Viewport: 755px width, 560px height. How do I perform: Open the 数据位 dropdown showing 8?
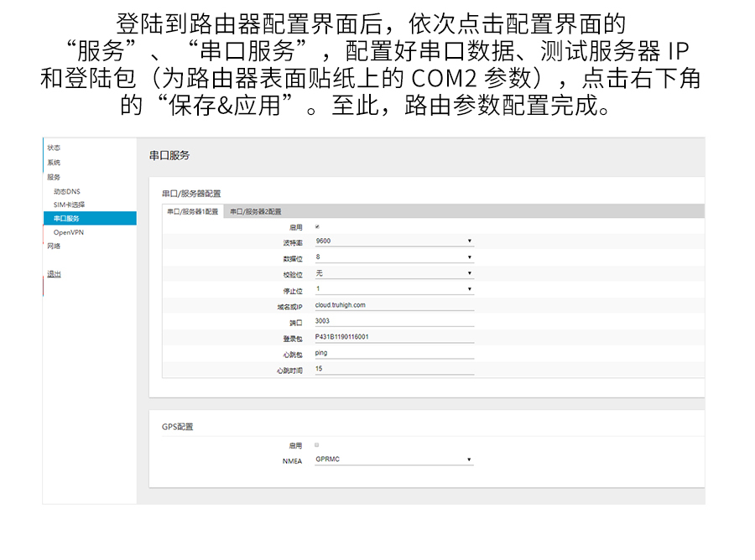(x=394, y=257)
